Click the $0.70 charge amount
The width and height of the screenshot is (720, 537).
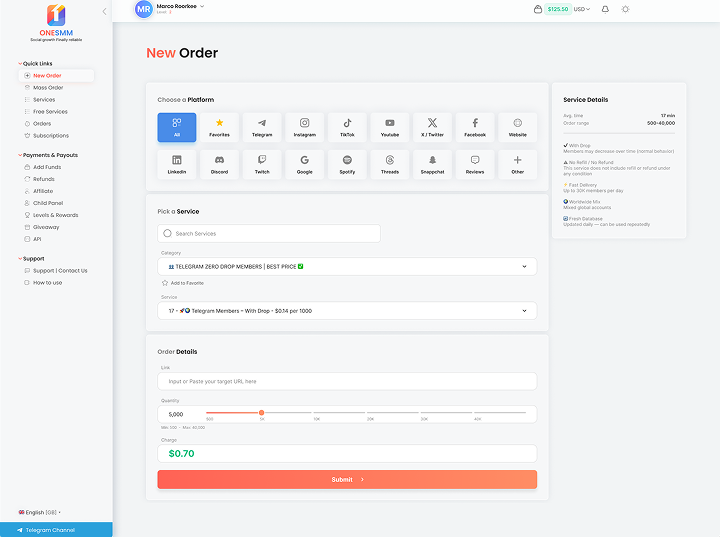click(181, 453)
